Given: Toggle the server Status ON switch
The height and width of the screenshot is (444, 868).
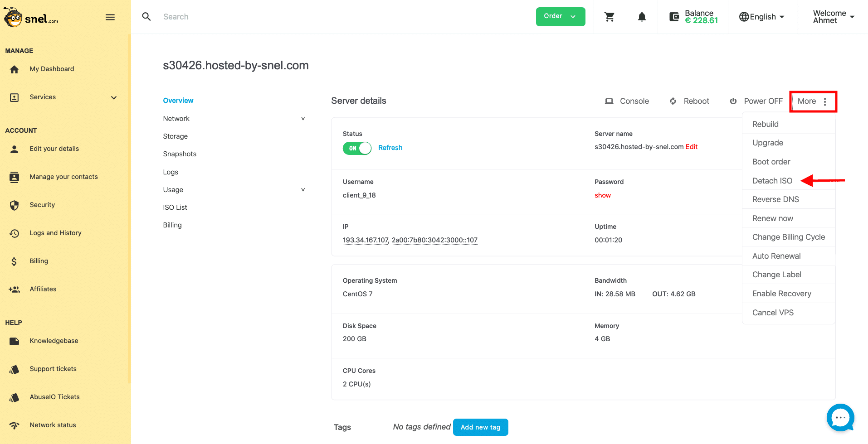Looking at the screenshot, I should coord(357,148).
